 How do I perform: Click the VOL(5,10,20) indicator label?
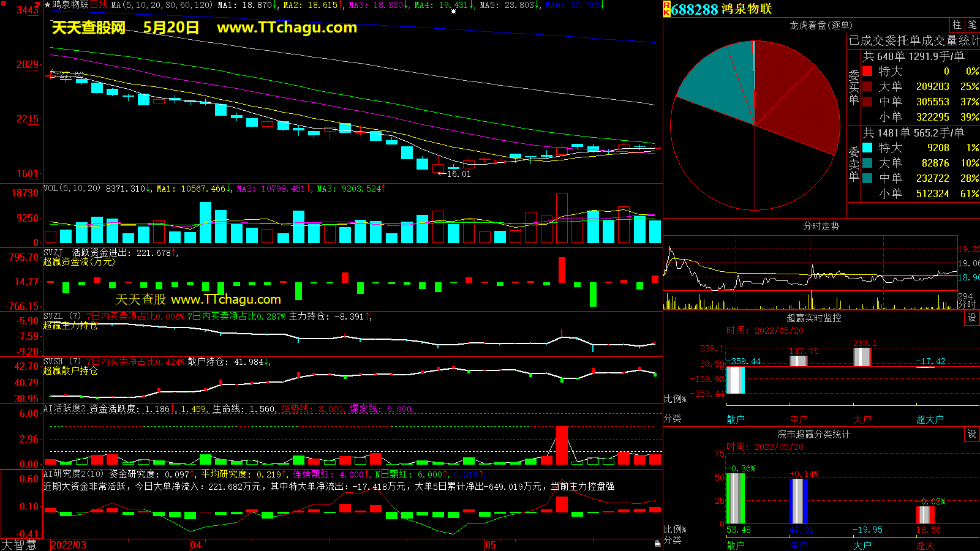point(72,189)
